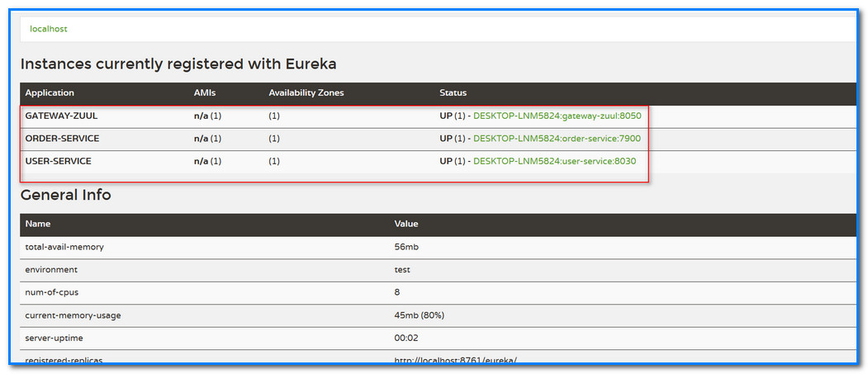Click the n/a (1) AMI cell for ORDER-SERVICE
Viewport: 868px width, 374px height.
[207, 139]
